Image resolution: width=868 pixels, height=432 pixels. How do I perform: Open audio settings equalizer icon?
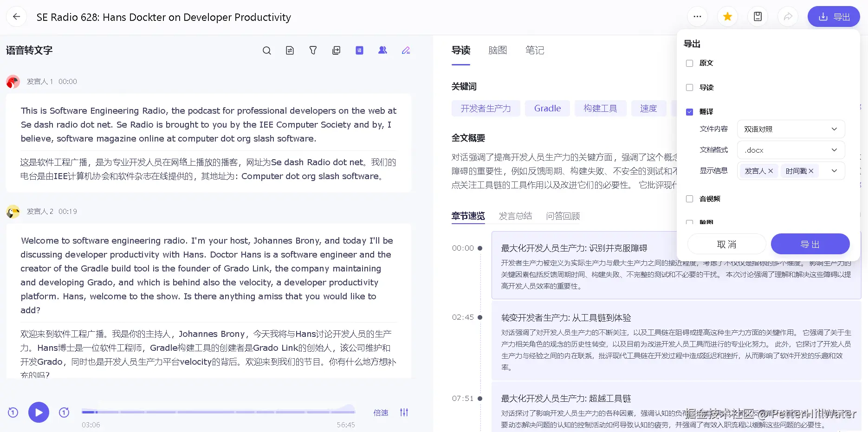pos(404,412)
